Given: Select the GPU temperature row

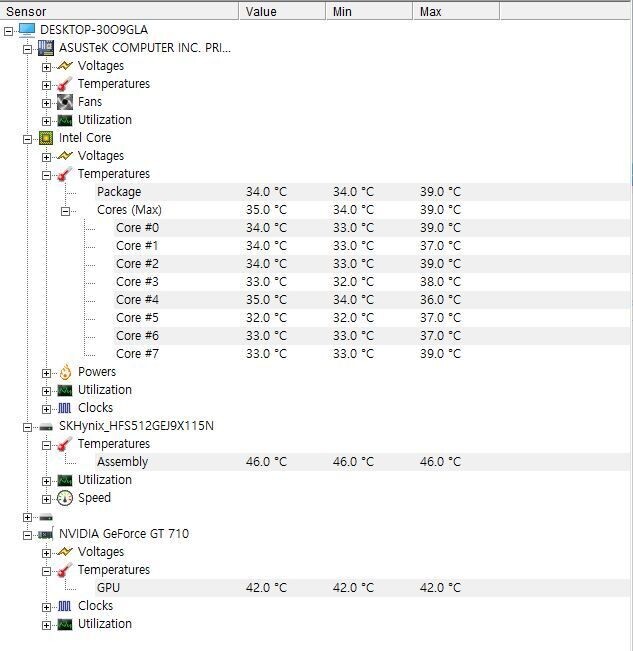Looking at the screenshot, I should point(108,588).
